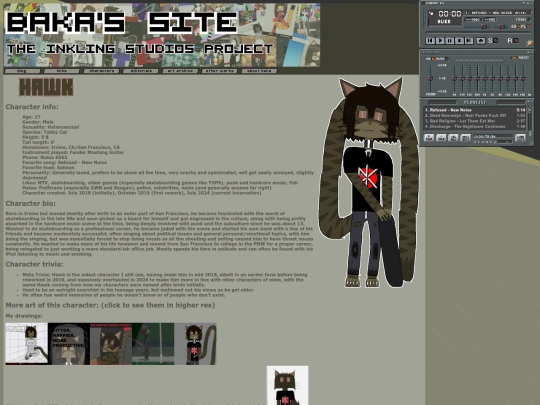Screen dimensions: 540x405
Task: Click the Character trivia heading
Action: (x=34, y=264)
